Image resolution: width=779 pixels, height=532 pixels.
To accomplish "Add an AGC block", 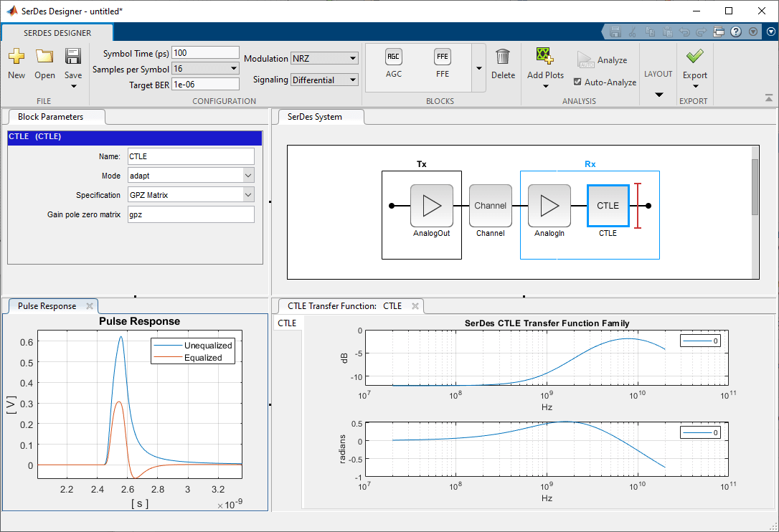I will (x=394, y=64).
